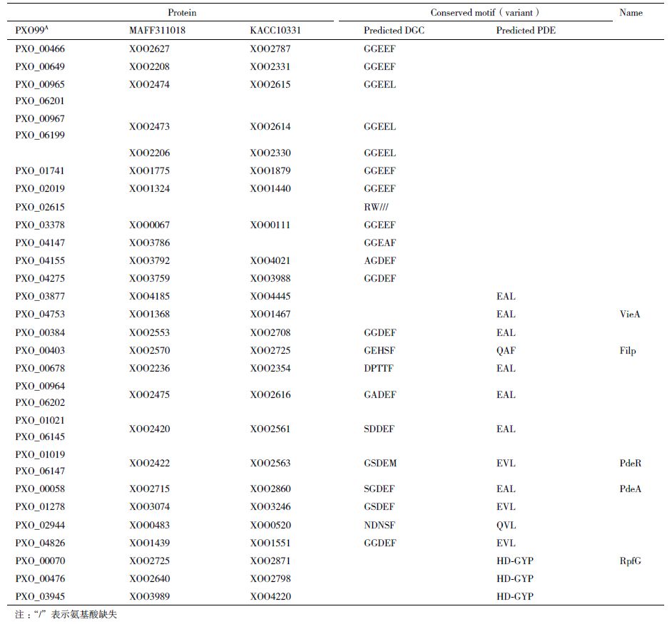This screenshot has height=624, width=672.
Task: Select the XOO4220 KACC10331 entry
Action: point(270,596)
